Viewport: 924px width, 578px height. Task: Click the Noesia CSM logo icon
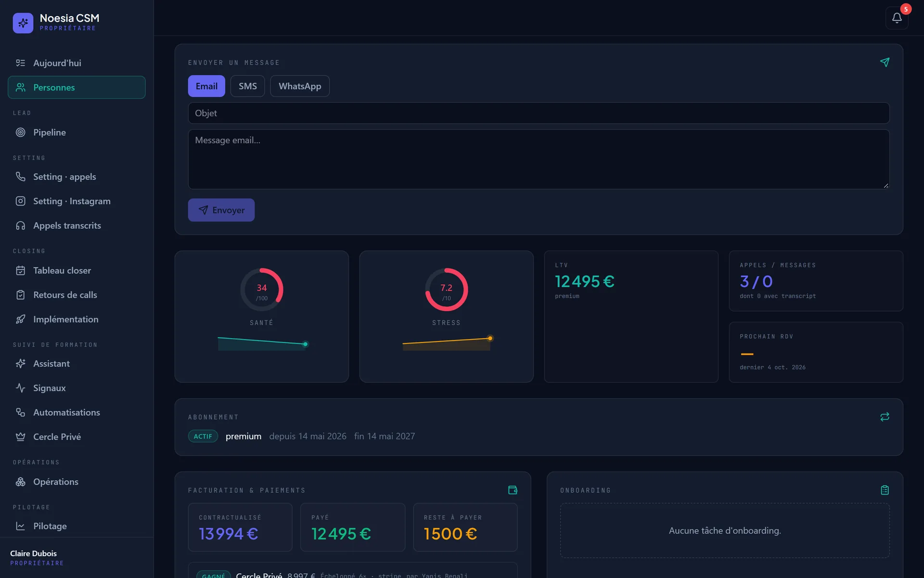[23, 23]
